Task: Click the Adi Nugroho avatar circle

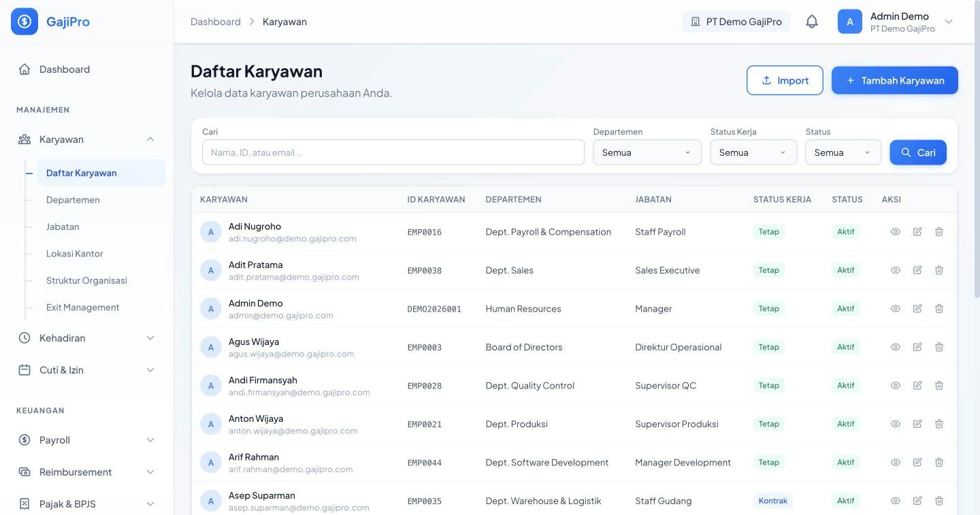Action: coord(211,232)
